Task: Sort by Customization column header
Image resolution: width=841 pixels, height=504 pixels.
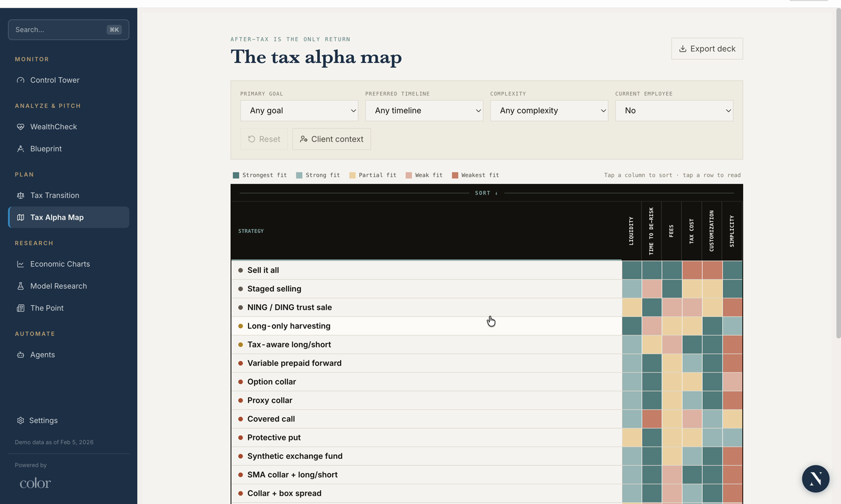Action: [712, 231]
